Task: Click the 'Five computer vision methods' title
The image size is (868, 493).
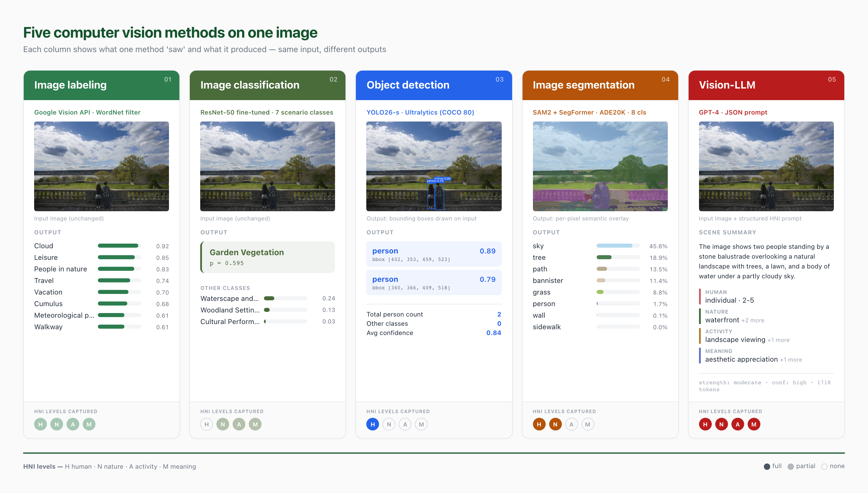Action: 170,33
